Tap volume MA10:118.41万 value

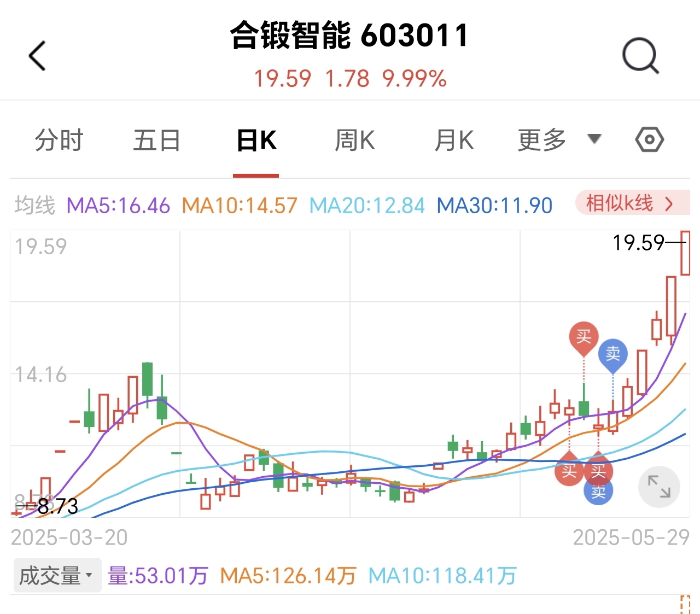pyautogui.click(x=442, y=576)
